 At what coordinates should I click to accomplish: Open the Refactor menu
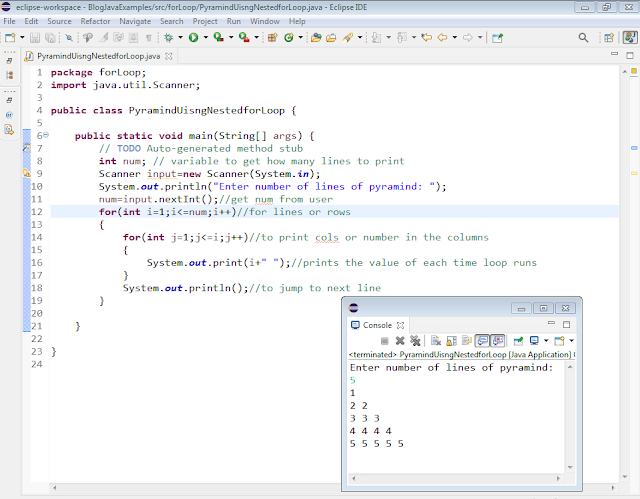pyautogui.click(x=95, y=21)
